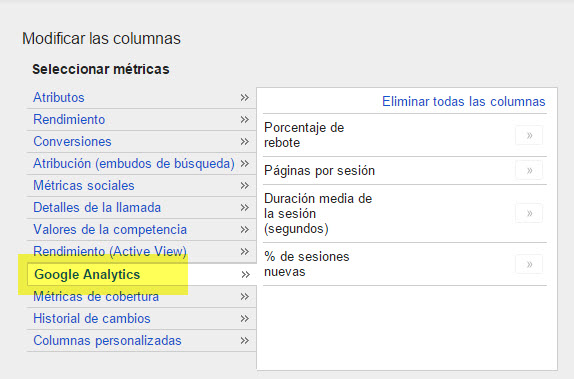Expand Rendimiento using its double-arrow
The height and width of the screenshot is (379, 574).
(x=245, y=120)
